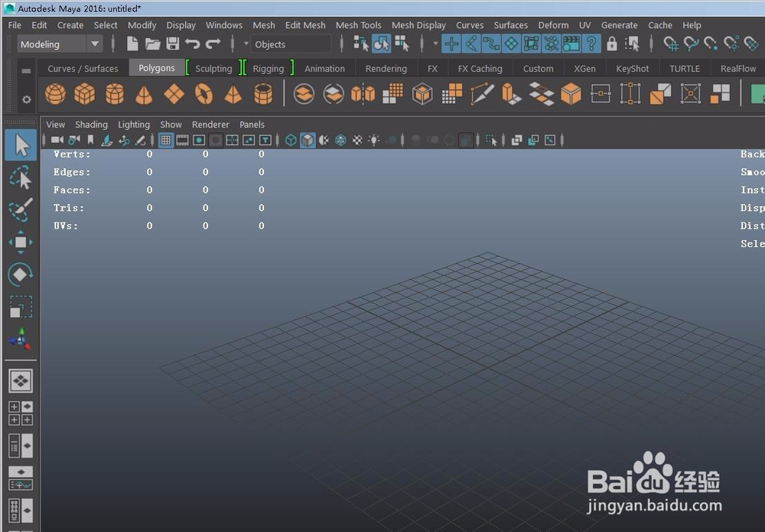Toggle use all lights bulb icon

(374, 141)
